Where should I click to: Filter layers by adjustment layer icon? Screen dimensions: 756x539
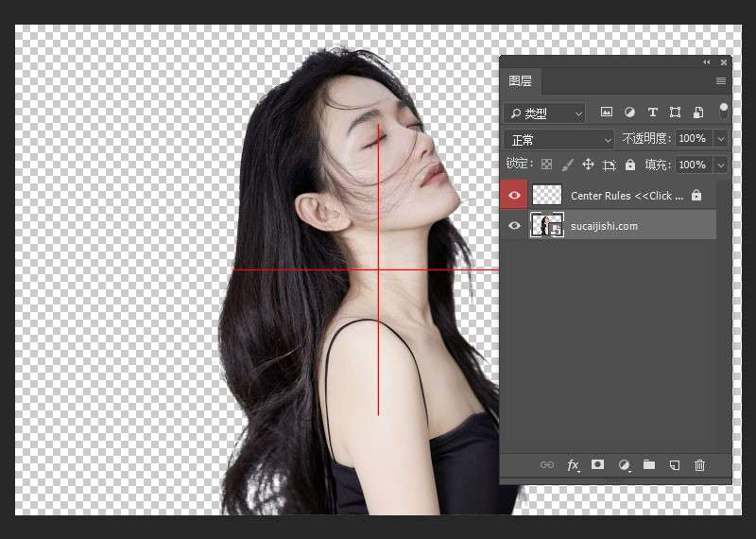pos(629,113)
